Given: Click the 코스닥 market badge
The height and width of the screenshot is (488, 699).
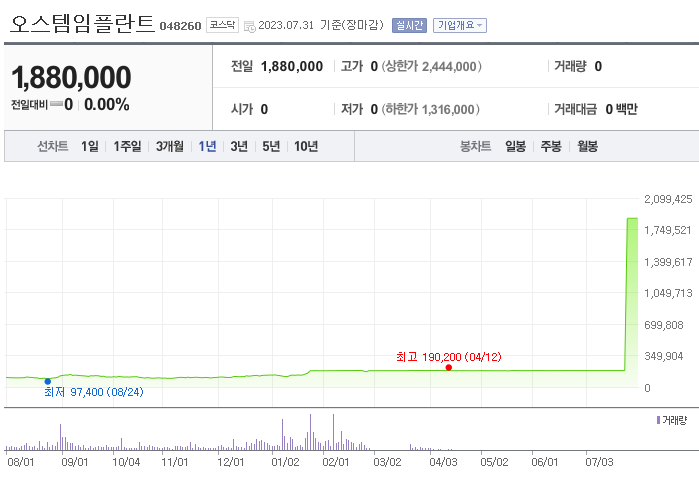Looking at the screenshot, I should (x=222, y=25).
